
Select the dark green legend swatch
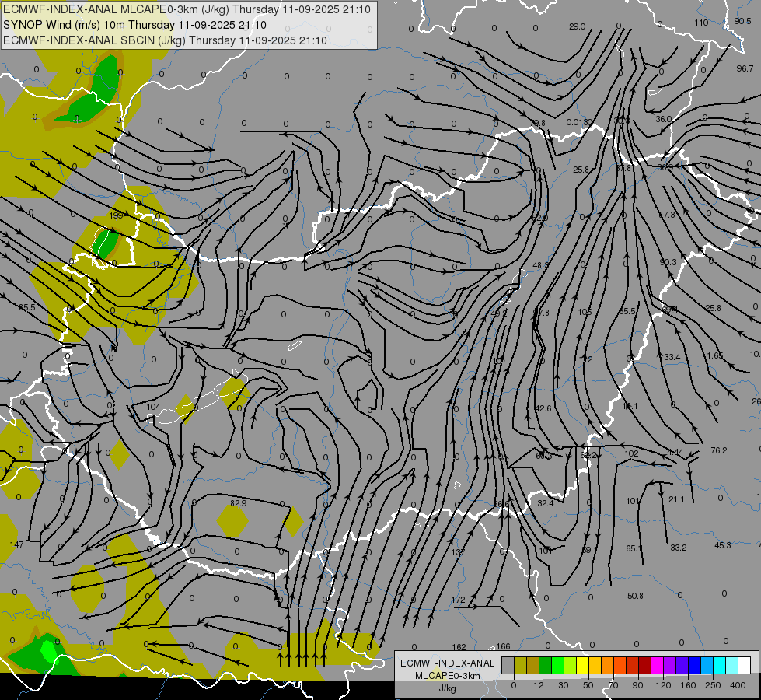tap(546, 665)
